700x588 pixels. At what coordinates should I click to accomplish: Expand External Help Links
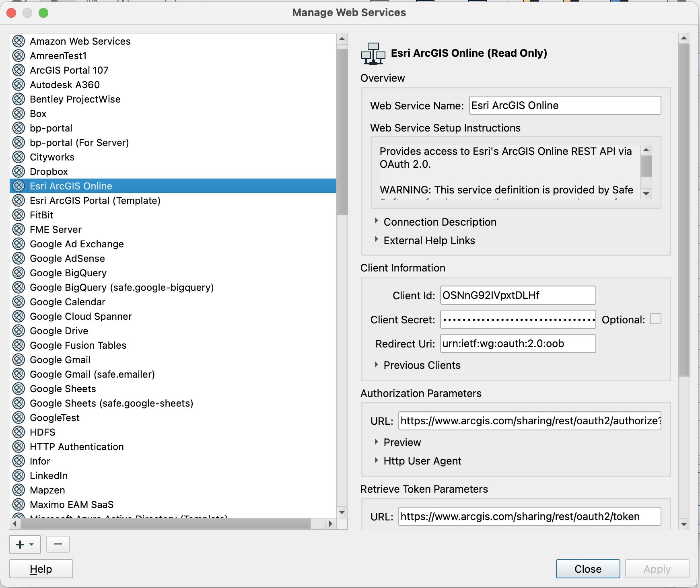pyautogui.click(x=376, y=239)
